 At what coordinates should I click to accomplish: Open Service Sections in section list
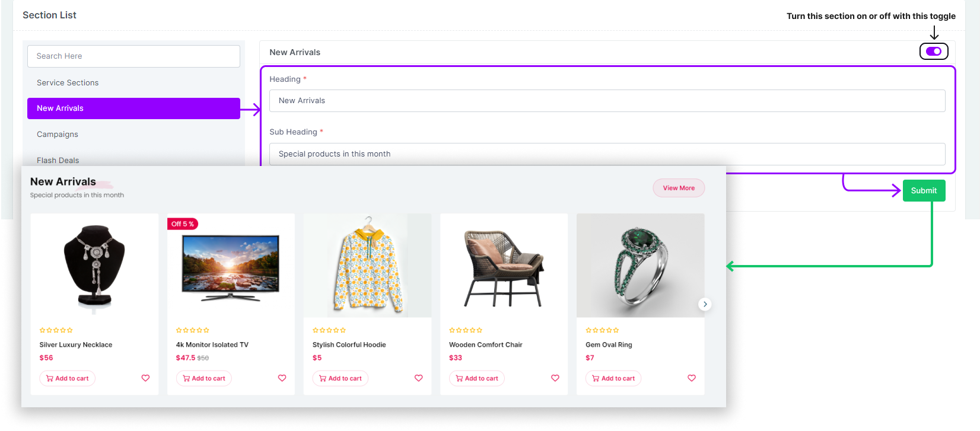[68, 83]
